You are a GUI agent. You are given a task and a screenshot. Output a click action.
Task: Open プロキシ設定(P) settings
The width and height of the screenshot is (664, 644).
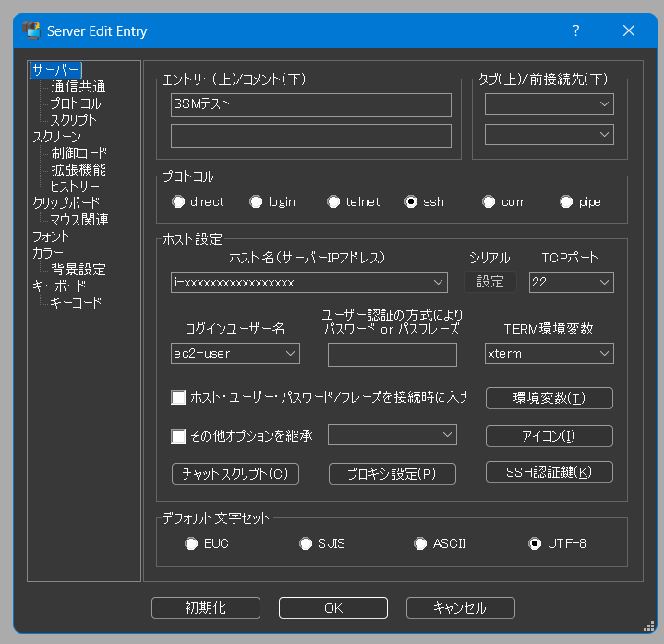[x=392, y=474]
